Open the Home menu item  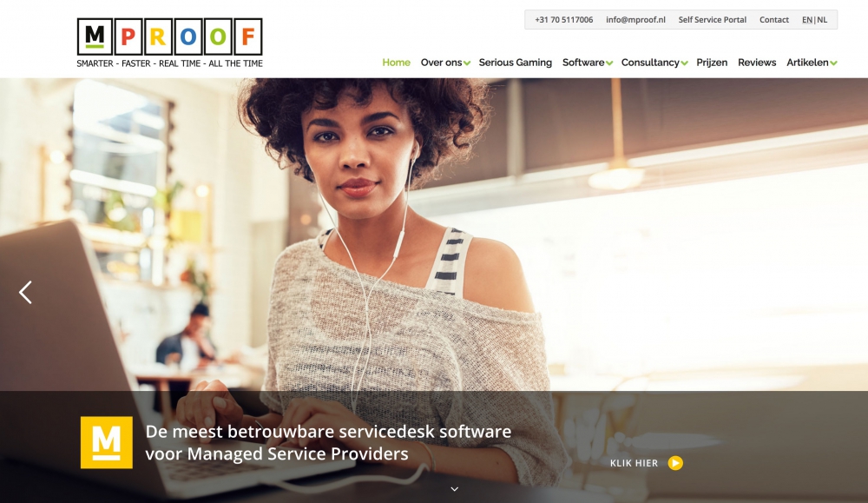(397, 63)
